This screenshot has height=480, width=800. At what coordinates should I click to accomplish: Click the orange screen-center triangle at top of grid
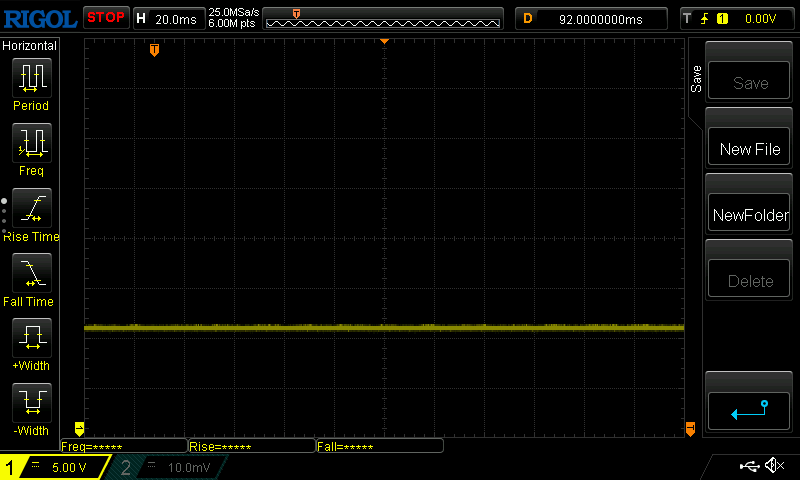coord(384,41)
